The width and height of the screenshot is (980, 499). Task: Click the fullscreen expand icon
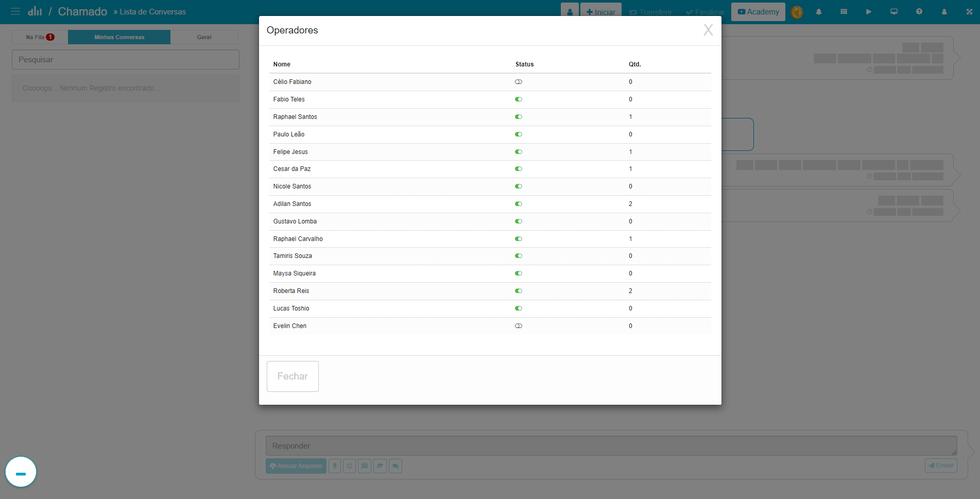tap(969, 11)
